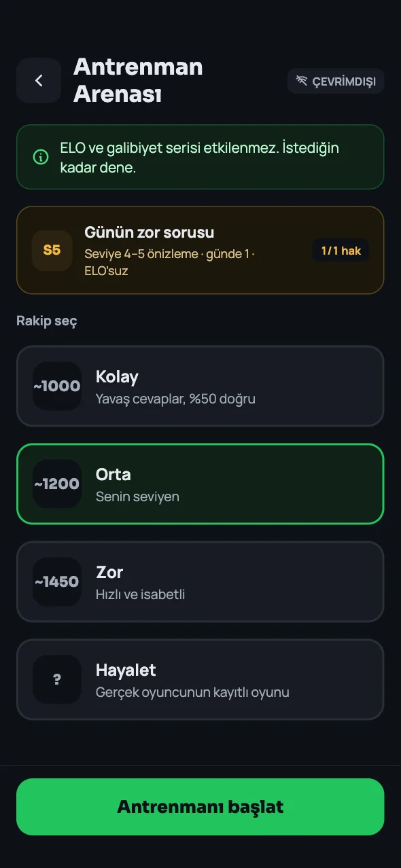The height and width of the screenshot is (868, 401).
Task: Tap 'Gerçek oyuncunun kayıtlı oyunu' description
Action: (193, 692)
